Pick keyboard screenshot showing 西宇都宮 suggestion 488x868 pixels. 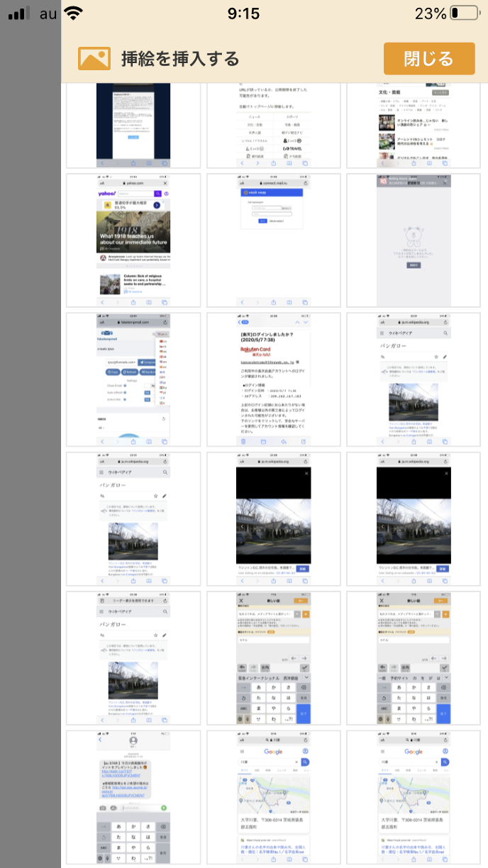coord(274,657)
